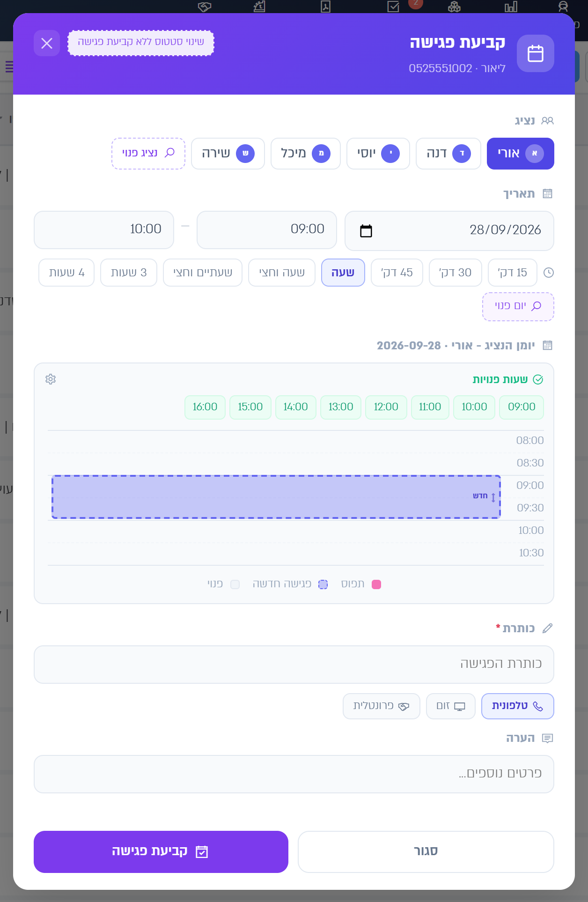Screen dimensions: 588x902
Task: Select the 30 דק' duration option
Action: tap(456, 273)
